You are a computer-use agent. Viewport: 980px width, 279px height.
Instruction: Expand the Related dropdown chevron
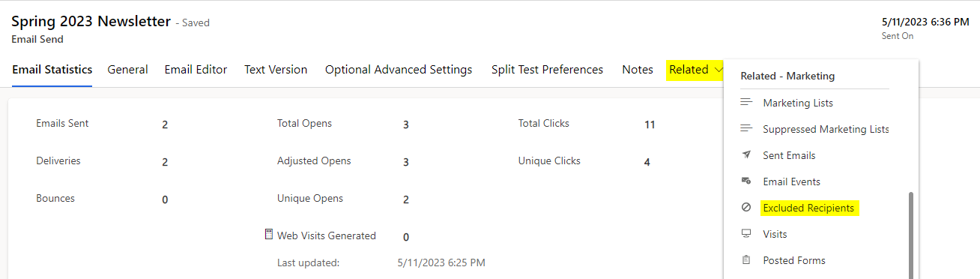coord(719,70)
